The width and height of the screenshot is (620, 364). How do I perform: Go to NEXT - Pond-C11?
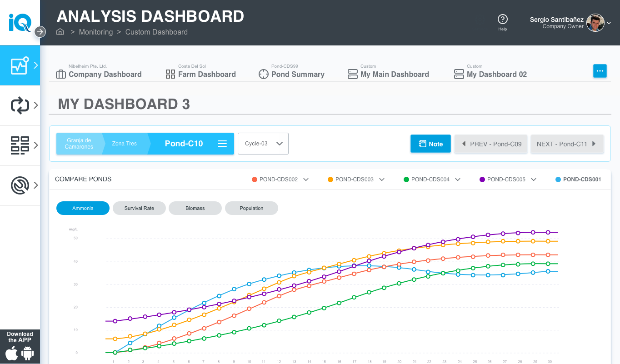[567, 144]
